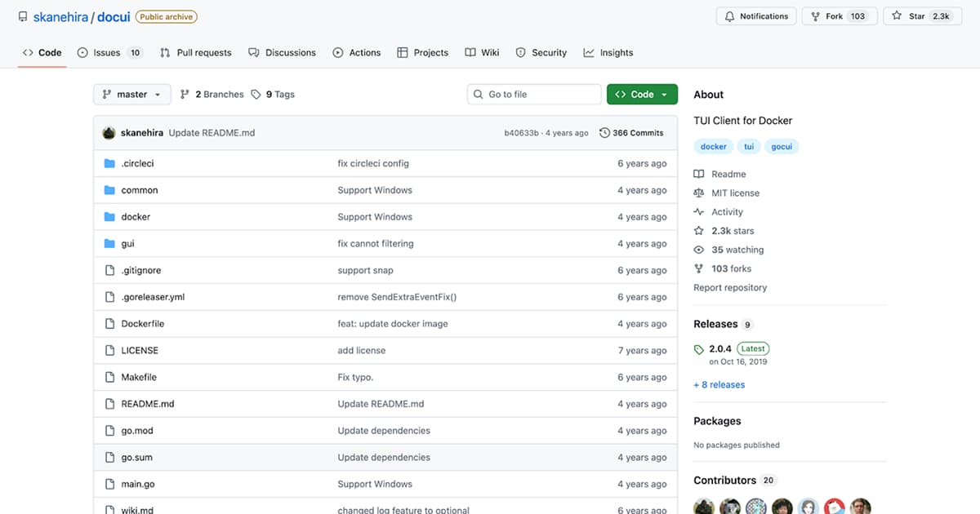
Task: Open the .circleci folder icon
Action: (110, 164)
